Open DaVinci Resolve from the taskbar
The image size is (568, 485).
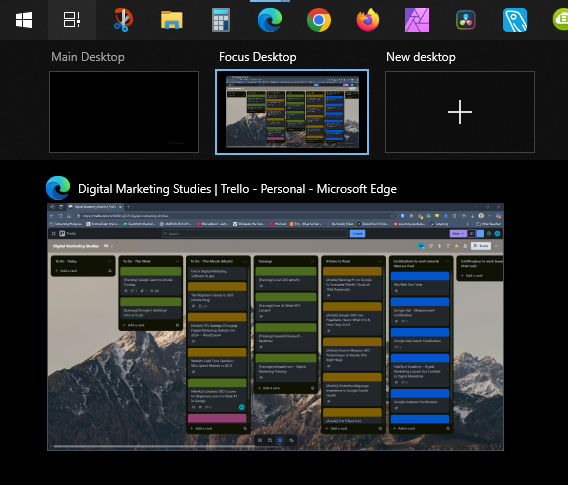466,20
